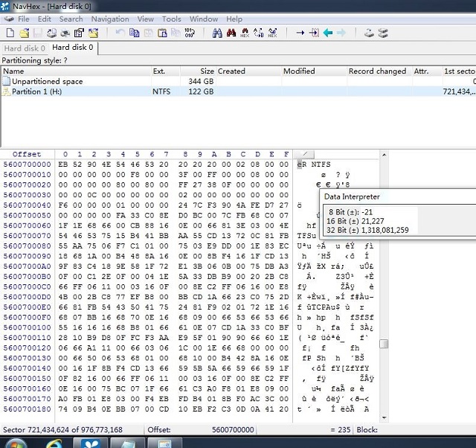Click the Undo arrow icon
Viewport: 476px width, 448px height.
[x=120, y=33]
